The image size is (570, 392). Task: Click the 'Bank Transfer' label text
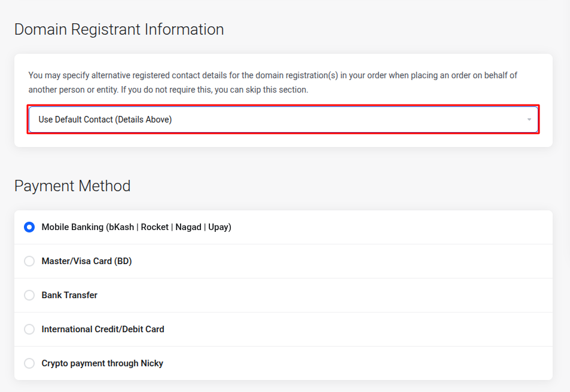(x=69, y=295)
